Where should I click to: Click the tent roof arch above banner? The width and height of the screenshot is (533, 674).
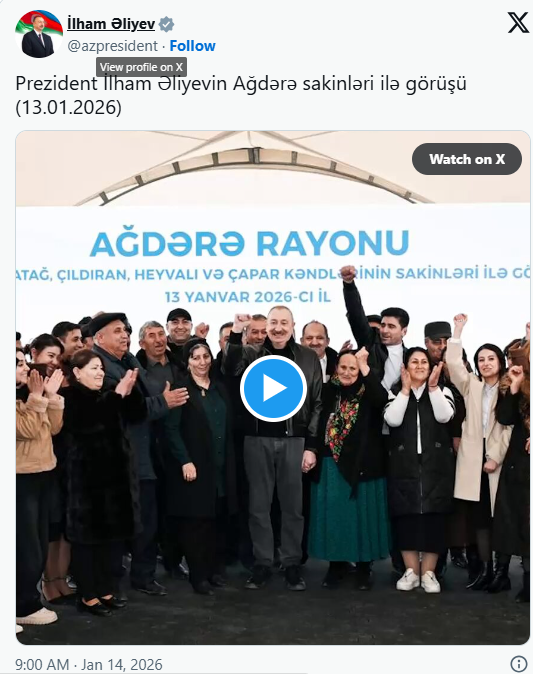coord(254,172)
